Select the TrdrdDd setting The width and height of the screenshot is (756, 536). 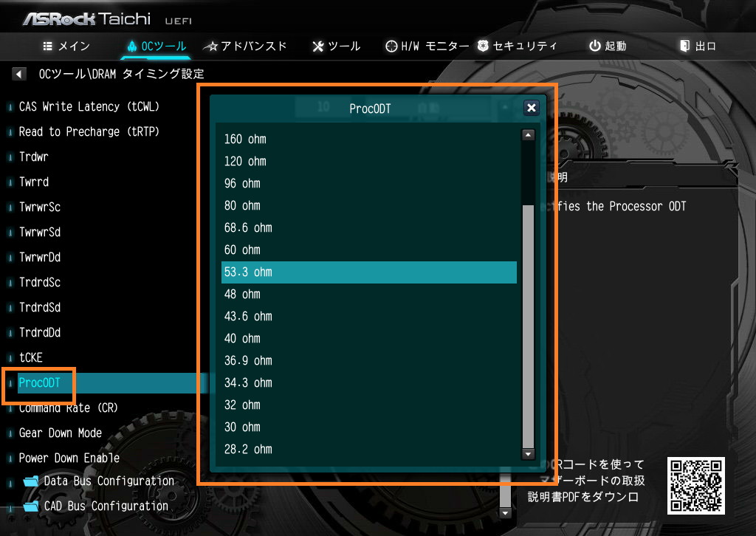pos(40,332)
